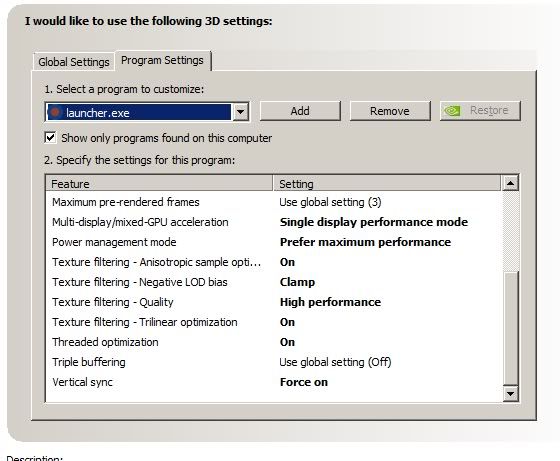Open Vertical sync Force on setting dropdown
The height and width of the screenshot is (461, 560).
(304, 382)
